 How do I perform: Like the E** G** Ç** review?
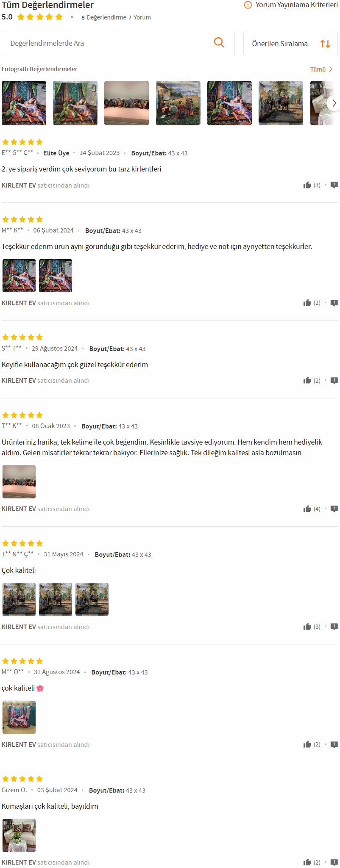point(307,185)
